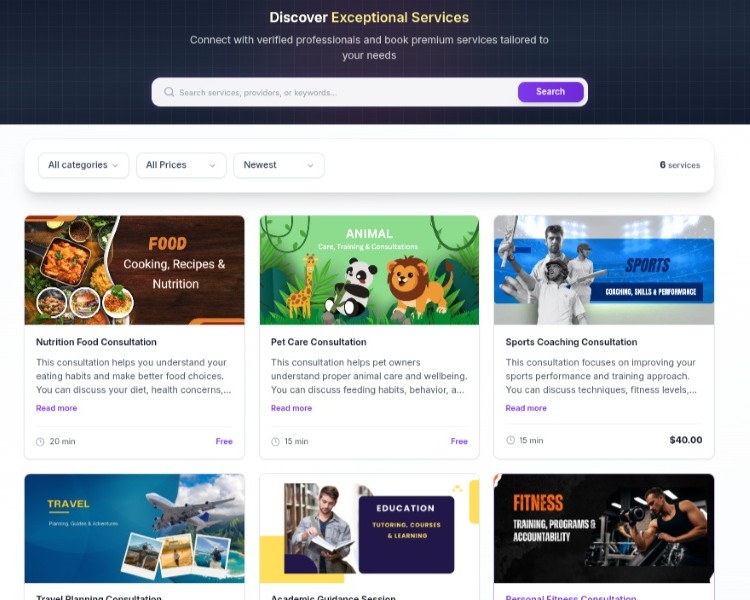750x600 pixels.
Task: Click clock icon on Sports Coaching card
Action: point(510,440)
